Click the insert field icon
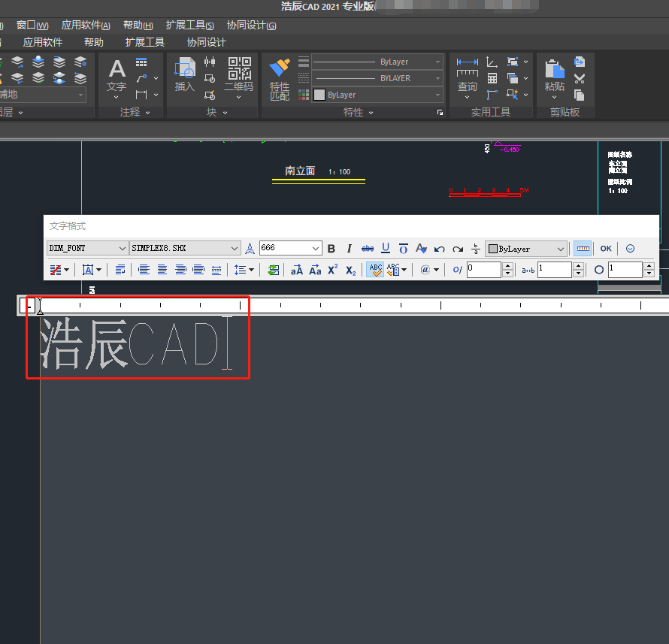This screenshot has height=644, width=669. tap(273, 270)
